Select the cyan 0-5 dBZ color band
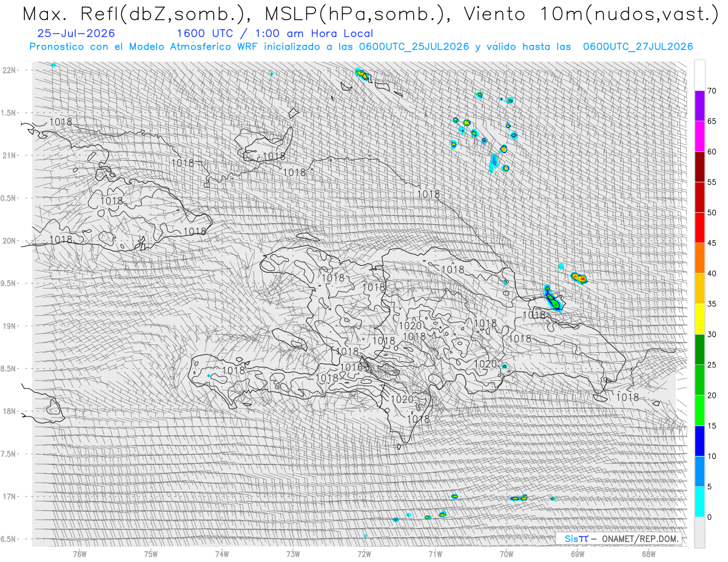Image resolution: width=728 pixels, height=562 pixels. (699, 501)
